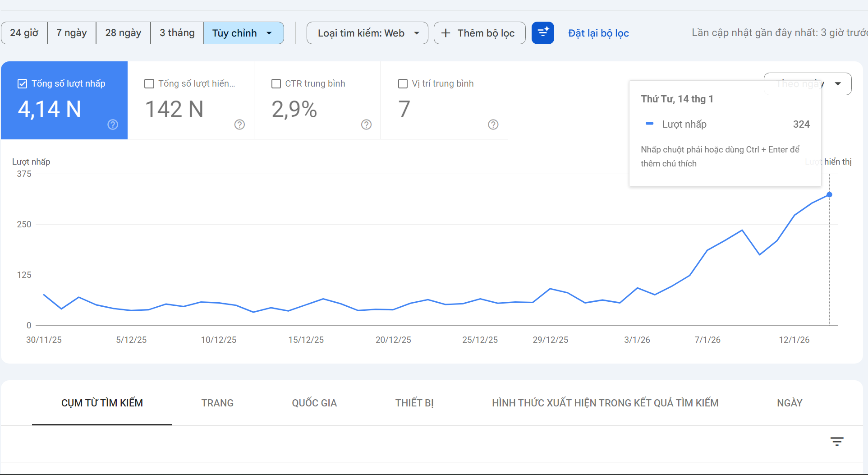Uncheck Tổng số lượt nhấp checkbox
Screen dimensions: 868x475
click(x=22, y=84)
